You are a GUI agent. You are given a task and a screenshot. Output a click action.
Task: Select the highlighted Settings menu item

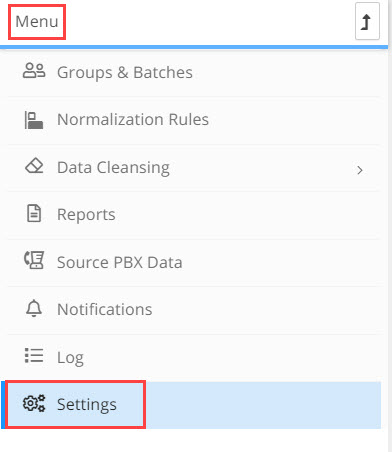(x=191, y=405)
